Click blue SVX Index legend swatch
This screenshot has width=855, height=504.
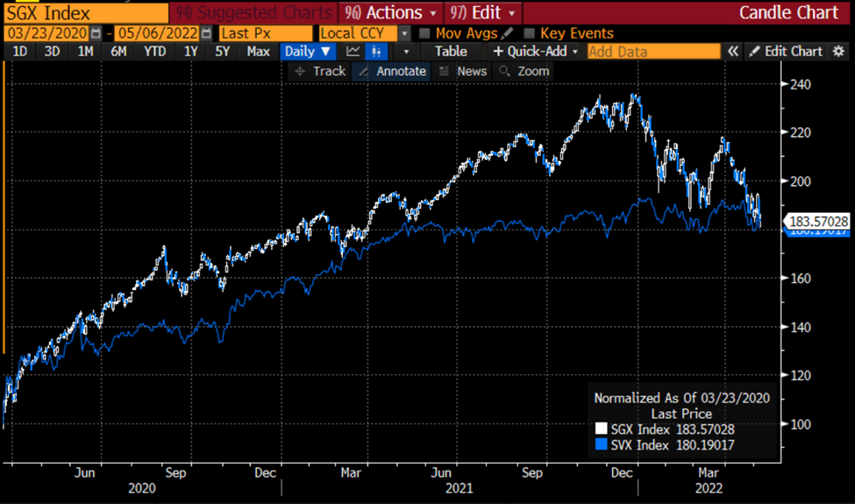click(601, 444)
